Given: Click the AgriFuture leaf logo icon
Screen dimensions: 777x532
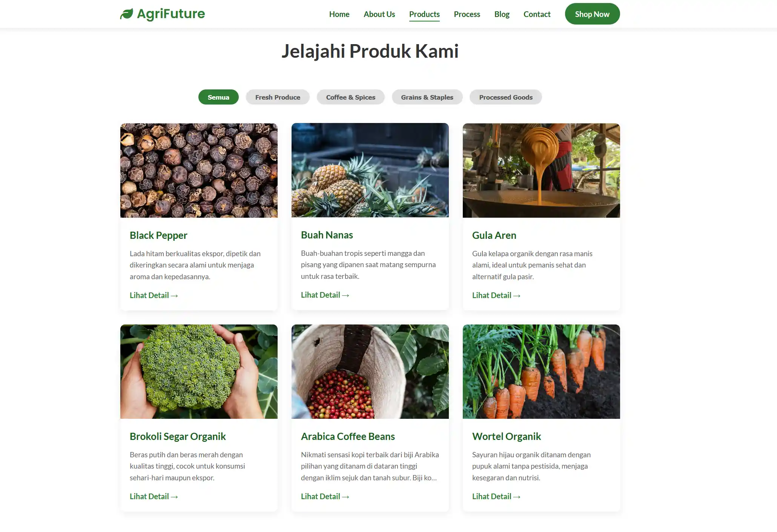Looking at the screenshot, I should (126, 14).
